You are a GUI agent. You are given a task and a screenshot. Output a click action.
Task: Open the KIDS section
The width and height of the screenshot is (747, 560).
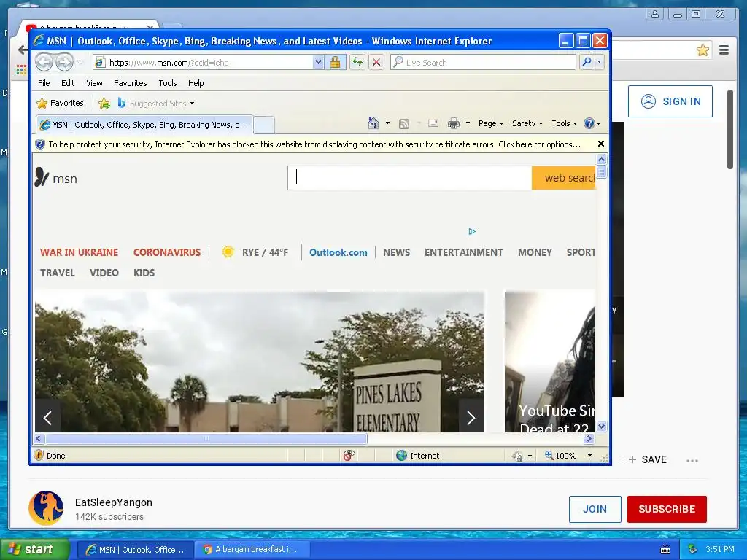pyautogui.click(x=144, y=273)
